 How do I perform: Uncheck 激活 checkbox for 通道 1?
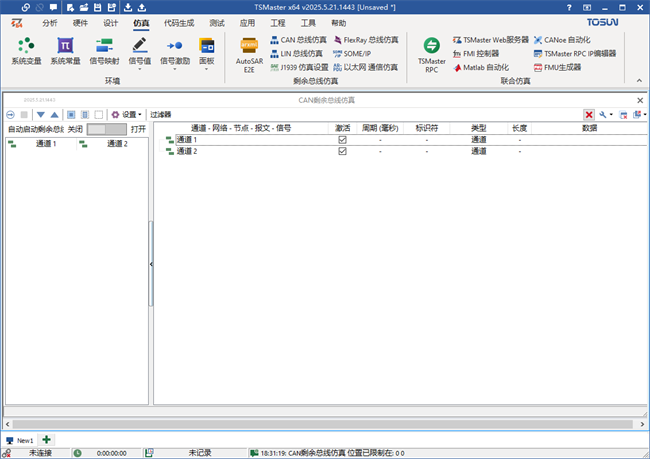point(342,140)
